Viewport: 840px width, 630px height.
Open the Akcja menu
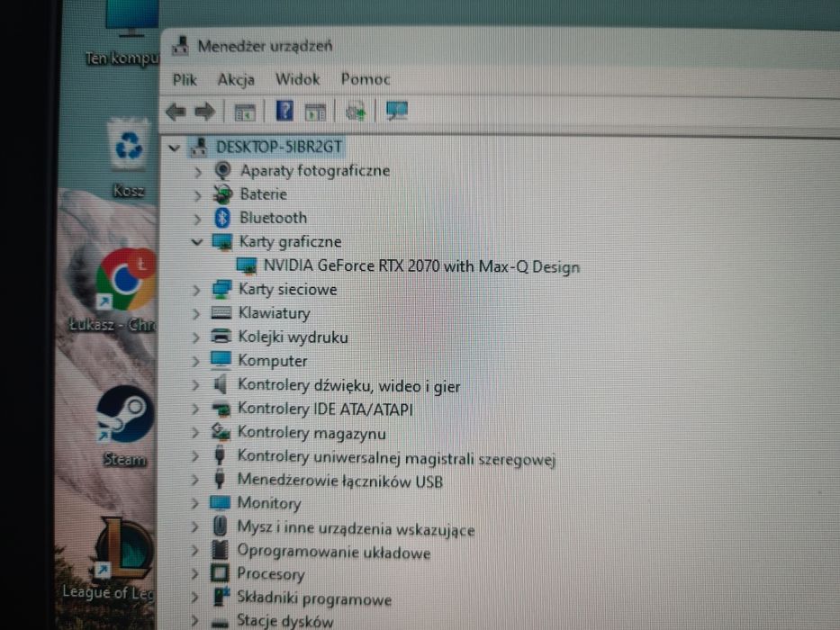click(236, 80)
